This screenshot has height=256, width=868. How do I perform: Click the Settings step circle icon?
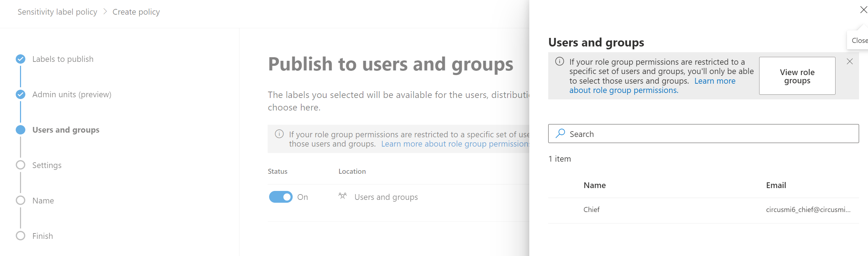pos(21,165)
